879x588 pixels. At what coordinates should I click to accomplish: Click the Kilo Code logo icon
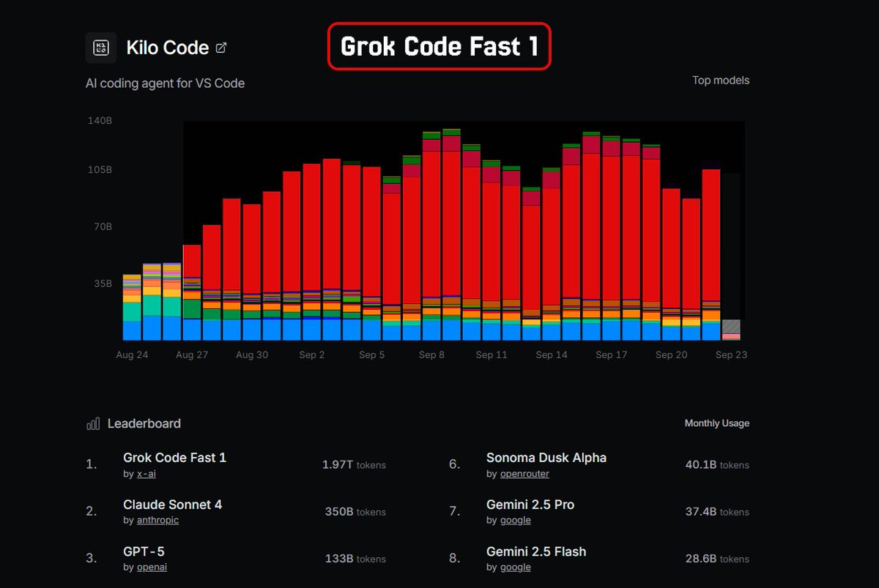[101, 48]
